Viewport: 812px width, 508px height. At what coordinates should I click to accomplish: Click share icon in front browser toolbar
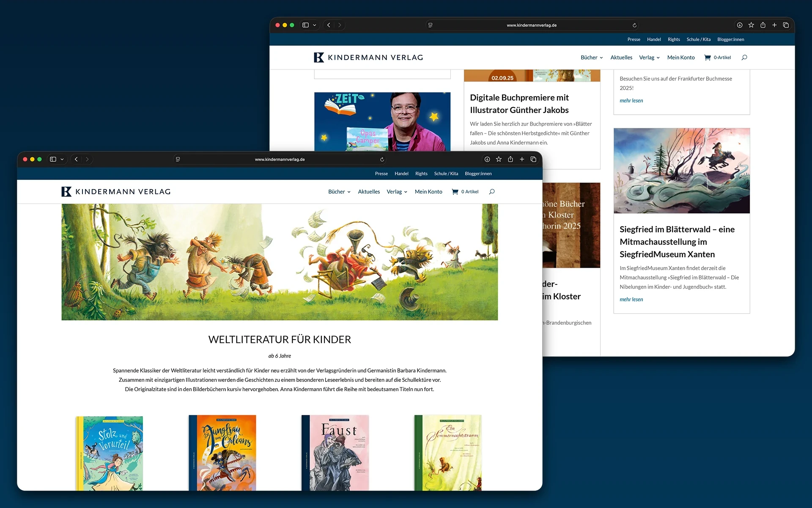[x=510, y=159]
